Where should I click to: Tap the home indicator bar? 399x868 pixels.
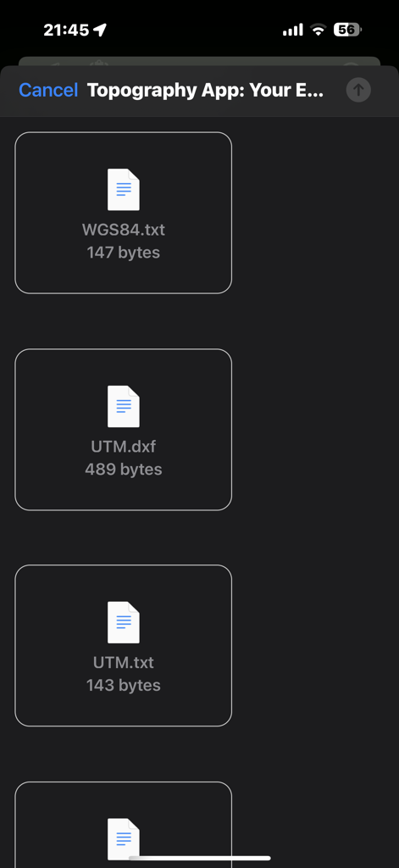pyautogui.click(x=199, y=858)
